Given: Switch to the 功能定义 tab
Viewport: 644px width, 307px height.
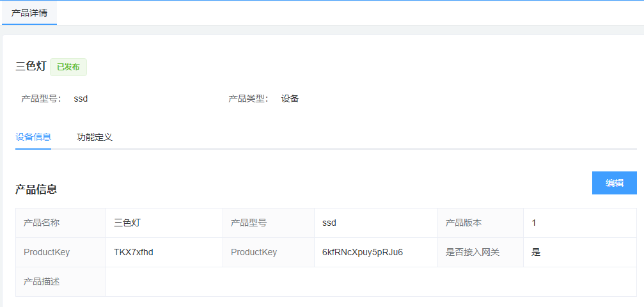Looking at the screenshot, I should pyautogui.click(x=94, y=137).
